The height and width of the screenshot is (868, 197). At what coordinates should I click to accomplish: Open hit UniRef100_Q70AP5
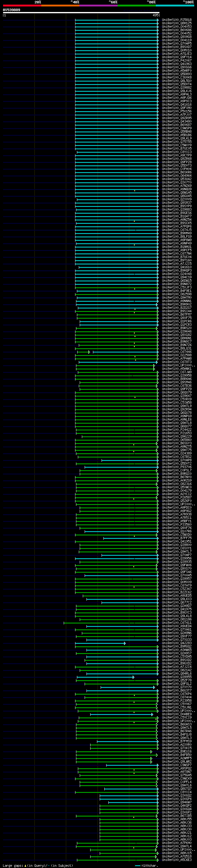point(177,43)
